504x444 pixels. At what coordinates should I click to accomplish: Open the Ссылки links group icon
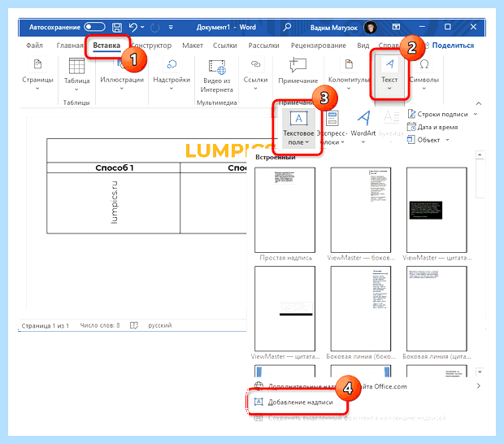click(255, 64)
